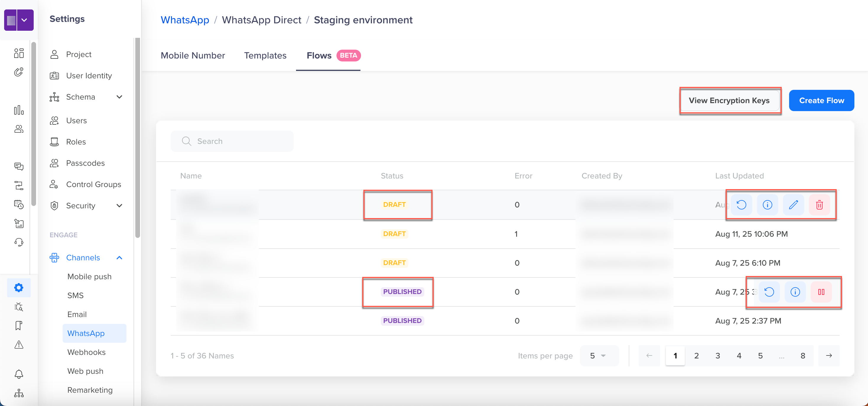Open the WhatsApp breadcrumb link

[185, 20]
